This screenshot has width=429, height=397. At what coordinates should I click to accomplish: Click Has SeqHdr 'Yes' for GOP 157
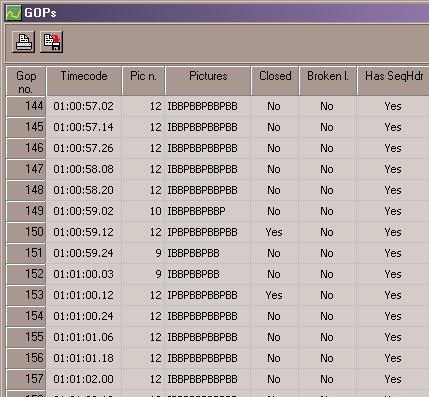[393, 379]
